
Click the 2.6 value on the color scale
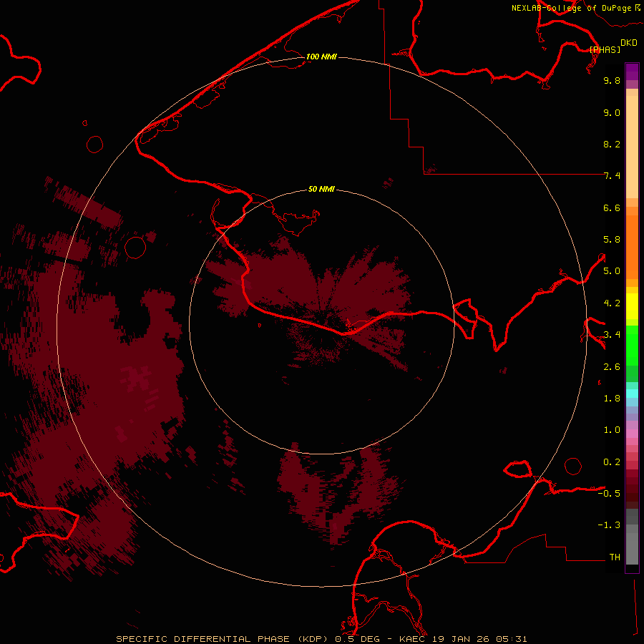pyautogui.click(x=612, y=367)
